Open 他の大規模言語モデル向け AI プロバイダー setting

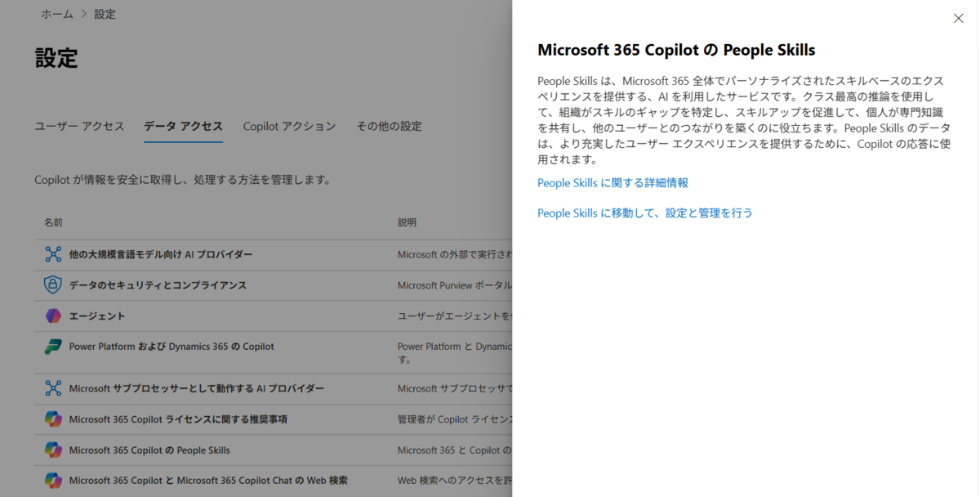pos(161,254)
